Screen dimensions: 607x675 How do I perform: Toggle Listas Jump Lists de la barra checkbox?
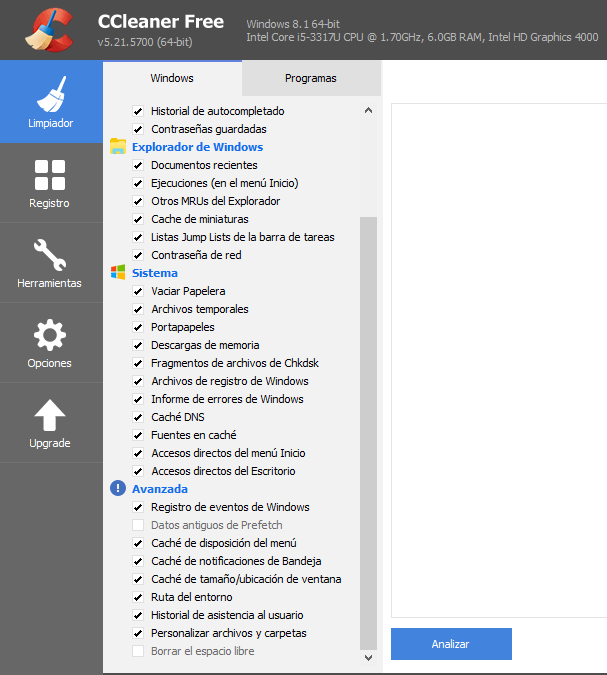click(x=138, y=237)
